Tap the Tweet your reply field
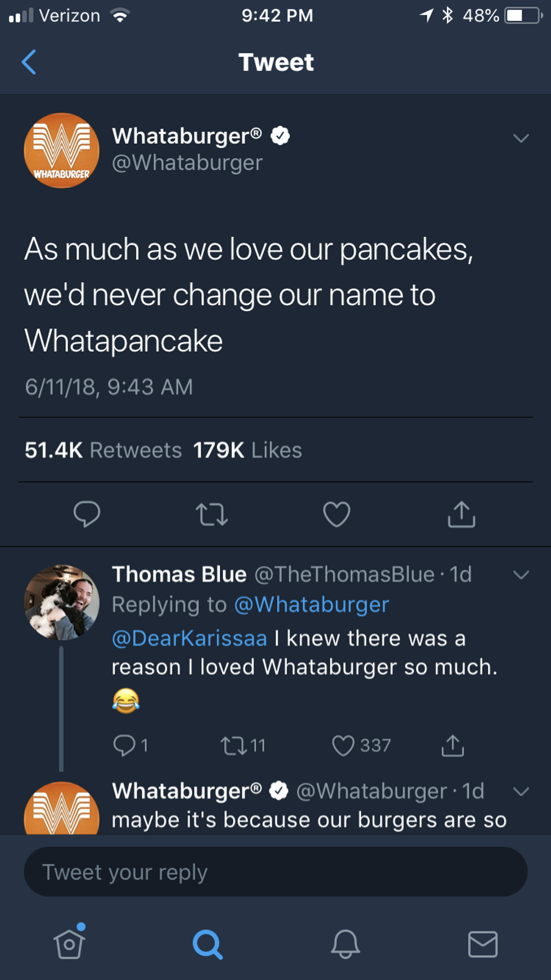Image resolution: width=551 pixels, height=980 pixels. pos(275,872)
